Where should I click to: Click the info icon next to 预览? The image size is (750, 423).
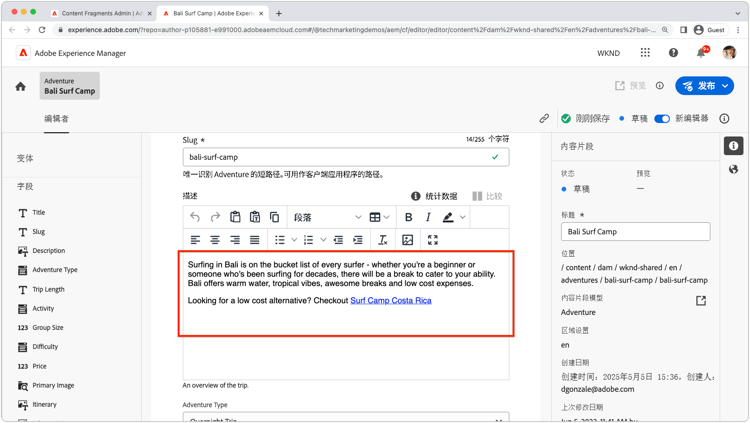[x=660, y=86]
